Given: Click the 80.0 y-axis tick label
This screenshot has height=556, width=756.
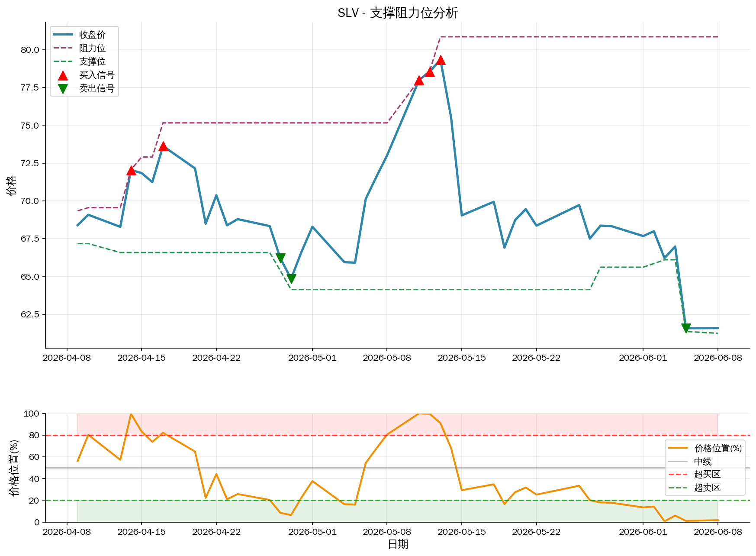Looking at the screenshot, I should 30,50.
